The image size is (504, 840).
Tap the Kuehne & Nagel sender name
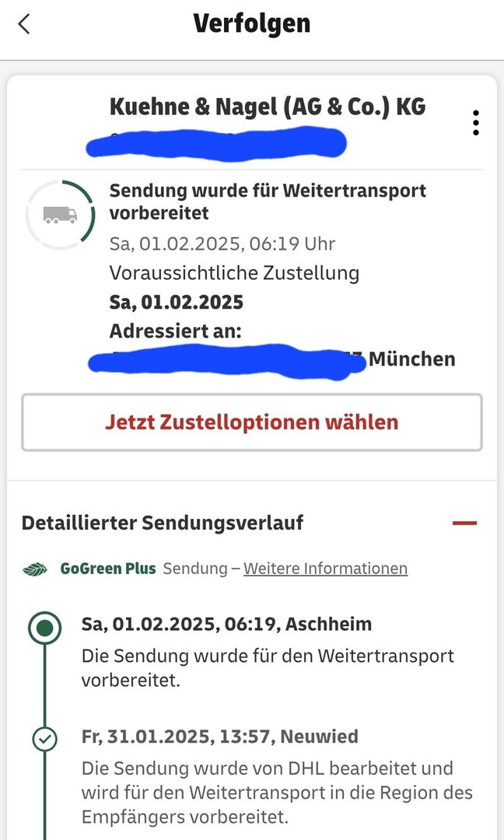(x=268, y=107)
